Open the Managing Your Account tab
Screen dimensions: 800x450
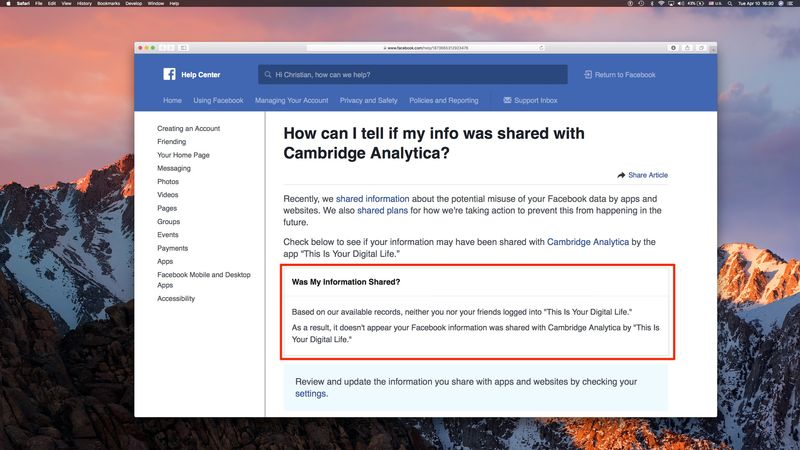click(291, 101)
